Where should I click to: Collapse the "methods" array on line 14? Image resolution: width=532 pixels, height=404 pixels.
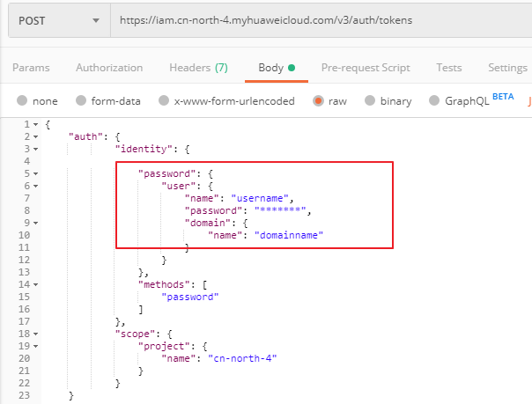35,284
